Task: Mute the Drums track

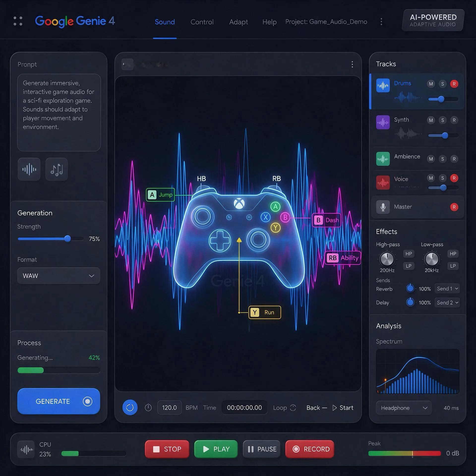Action: coord(431,84)
